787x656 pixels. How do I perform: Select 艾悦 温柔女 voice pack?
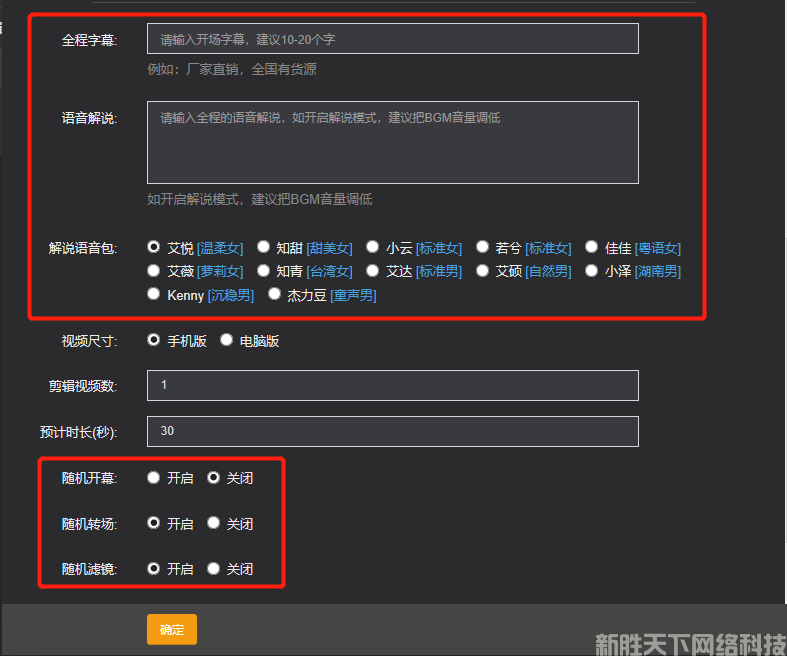coord(154,247)
